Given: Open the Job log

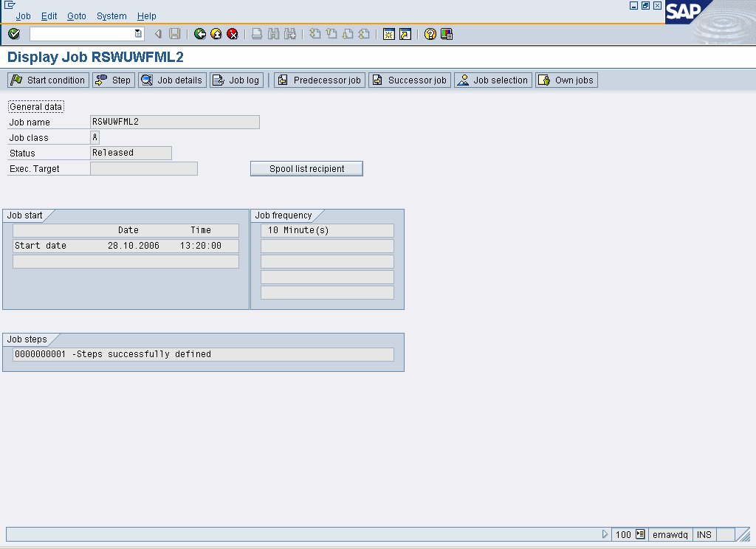Looking at the screenshot, I should tap(236, 80).
